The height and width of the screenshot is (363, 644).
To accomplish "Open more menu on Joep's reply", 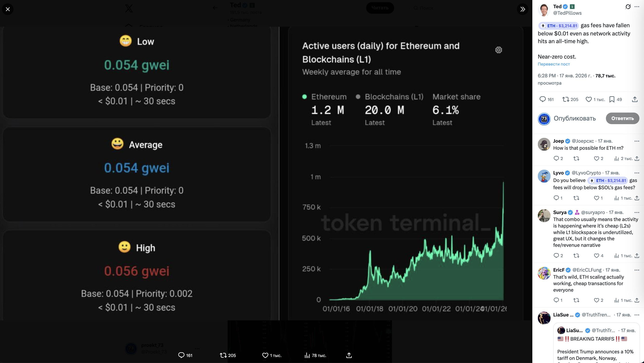I will [637, 141].
